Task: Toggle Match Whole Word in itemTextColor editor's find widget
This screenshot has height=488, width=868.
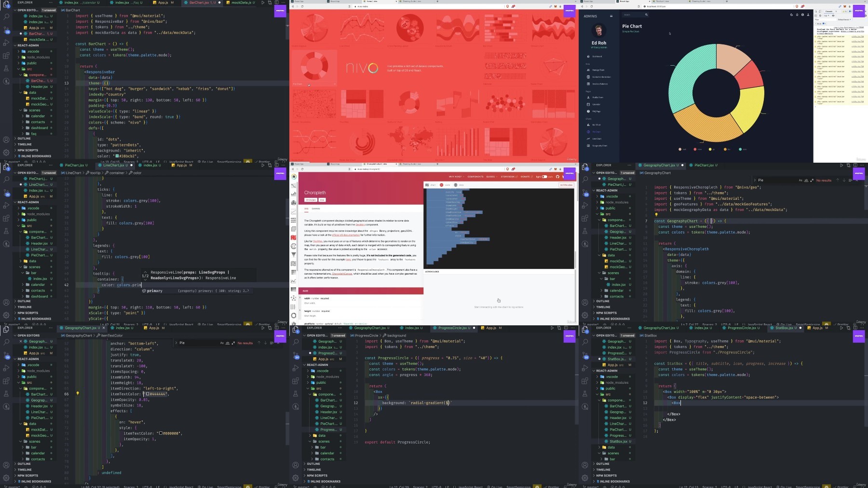Action: coord(227,343)
